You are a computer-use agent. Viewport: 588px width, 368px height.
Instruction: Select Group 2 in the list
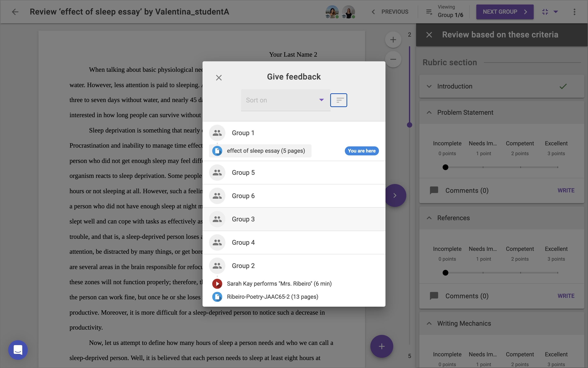click(x=294, y=266)
